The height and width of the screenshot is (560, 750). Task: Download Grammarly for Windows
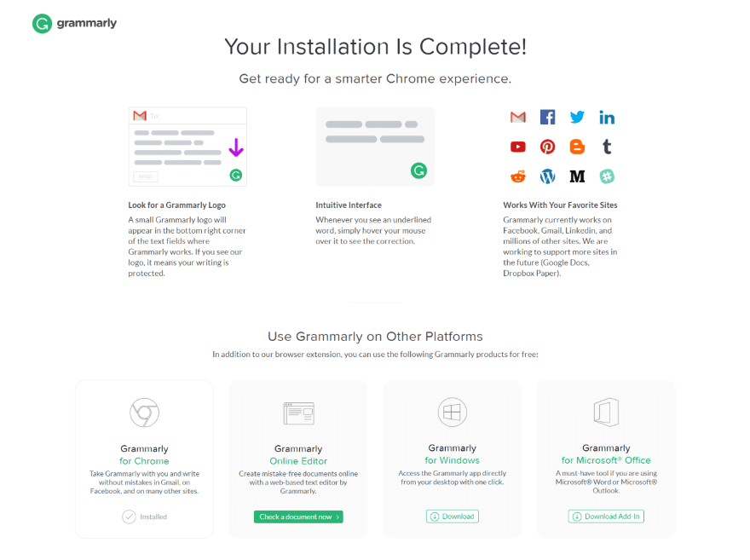[x=452, y=517]
